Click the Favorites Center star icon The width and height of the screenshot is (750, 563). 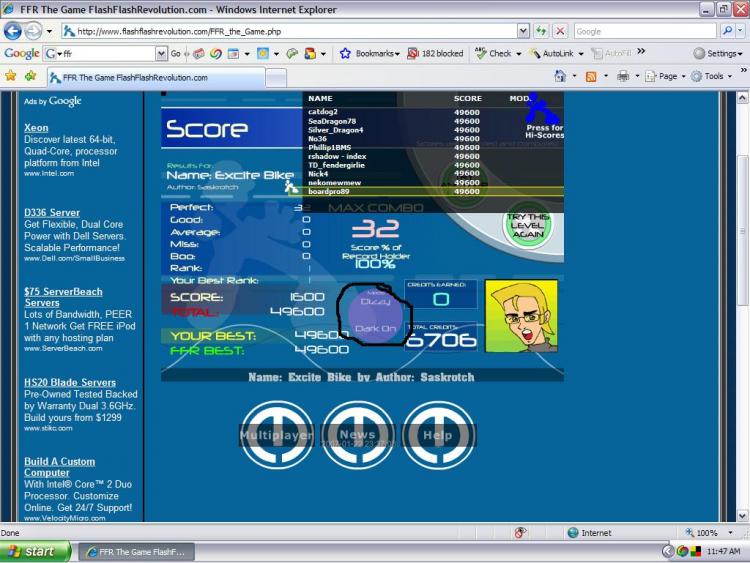coord(11,76)
